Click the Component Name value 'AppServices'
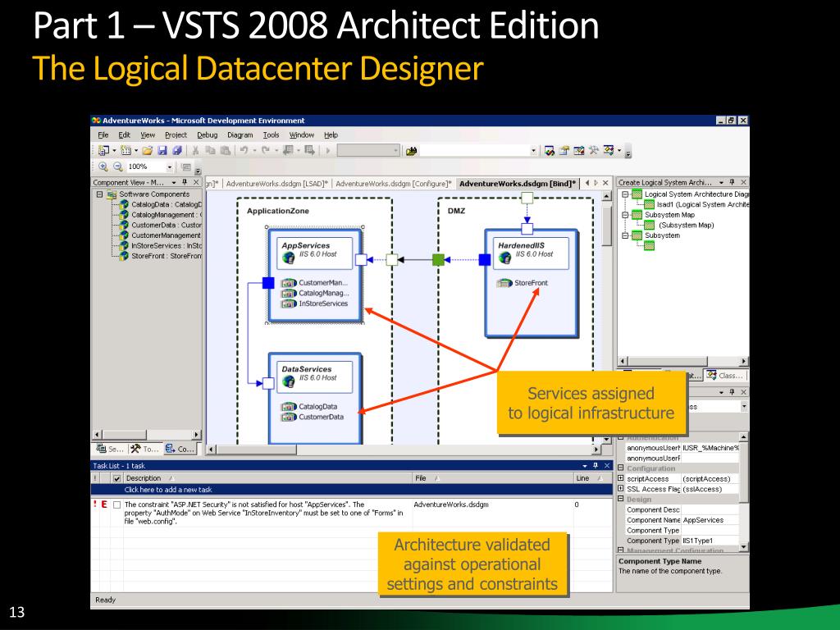840x630 pixels. (703, 520)
